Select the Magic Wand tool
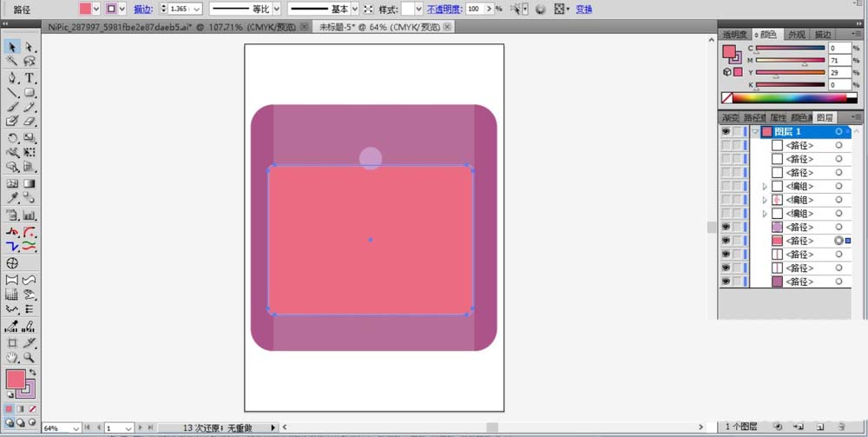 pyautogui.click(x=12, y=62)
